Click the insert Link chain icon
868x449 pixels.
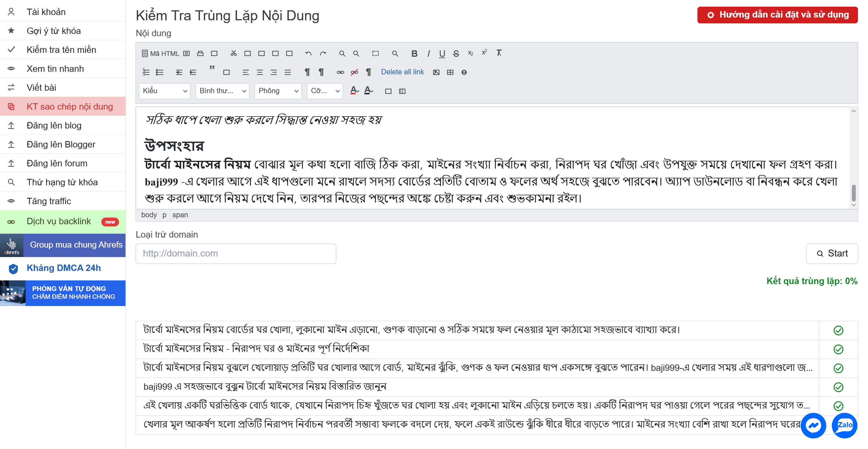coord(340,72)
